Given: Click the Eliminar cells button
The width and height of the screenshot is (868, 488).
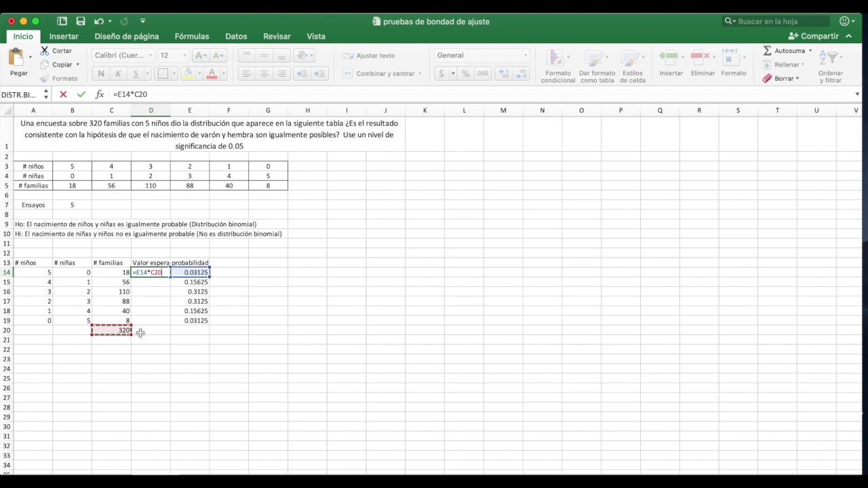Looking at the screenshot, I should [703, 63].
